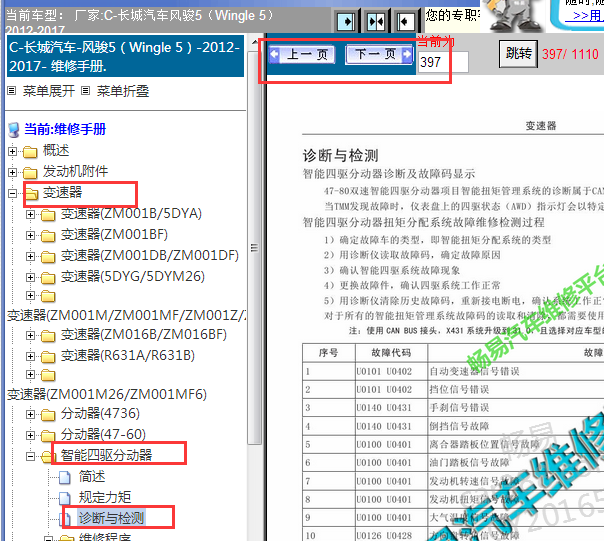Screen dimensions: 604x541
Task: Click the 菜单展开 icon
Action: pyautogui.click(x=12, y=91)
